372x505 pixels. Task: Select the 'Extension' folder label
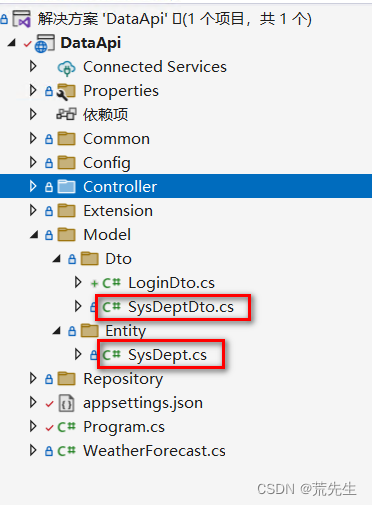[118, 211]
